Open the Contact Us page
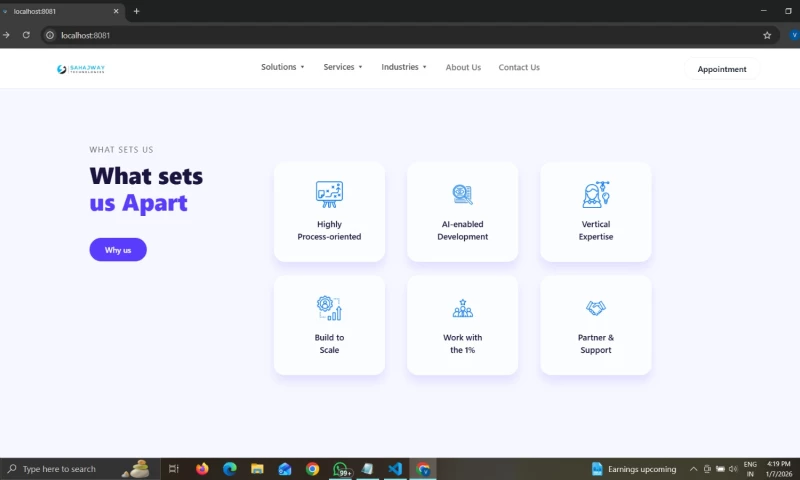The width and height of the screenshot is (800, 480). (519, 67)
